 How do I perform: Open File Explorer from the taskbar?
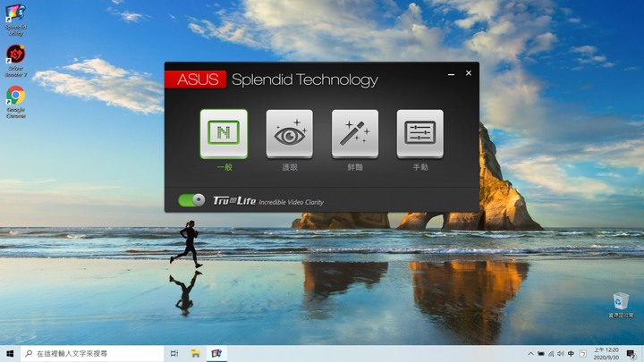pos(196,353)
